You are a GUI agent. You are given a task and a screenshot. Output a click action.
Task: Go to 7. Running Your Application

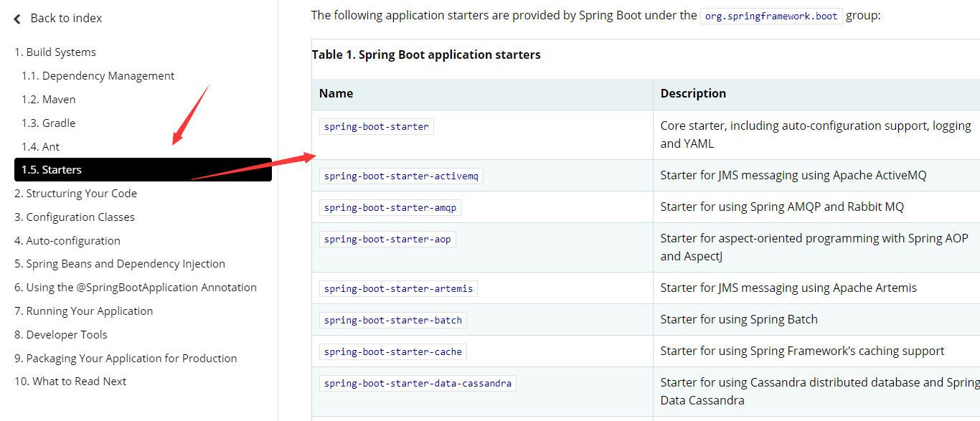click(x=84, y=311)
